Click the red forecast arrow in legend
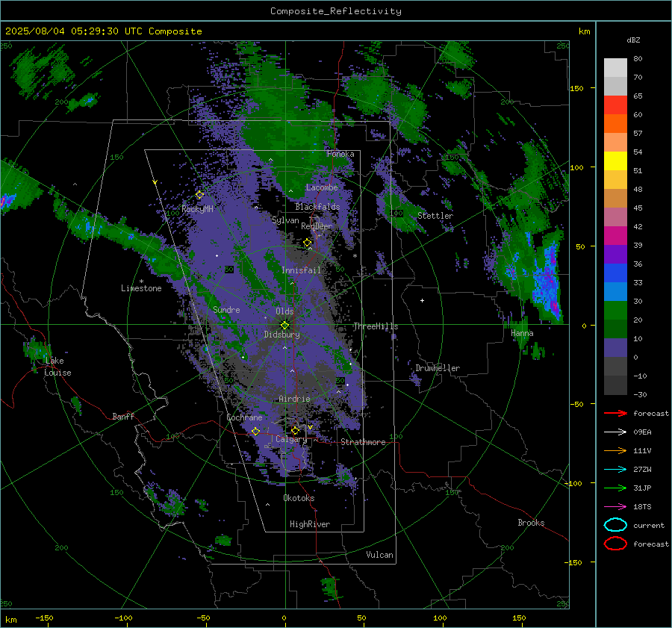 (615, 413)
